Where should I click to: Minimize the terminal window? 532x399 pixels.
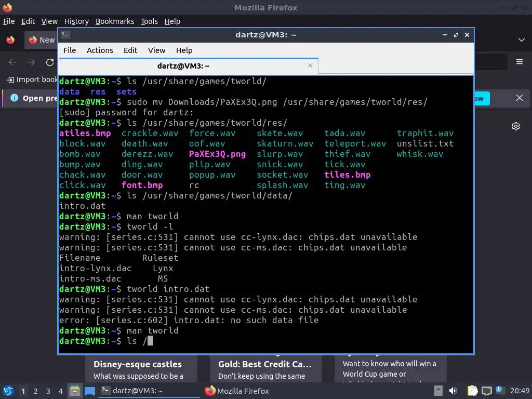coord(445,35)
